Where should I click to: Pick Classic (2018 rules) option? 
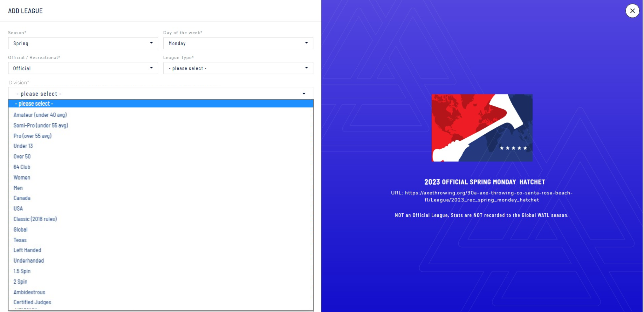[35, 219]
